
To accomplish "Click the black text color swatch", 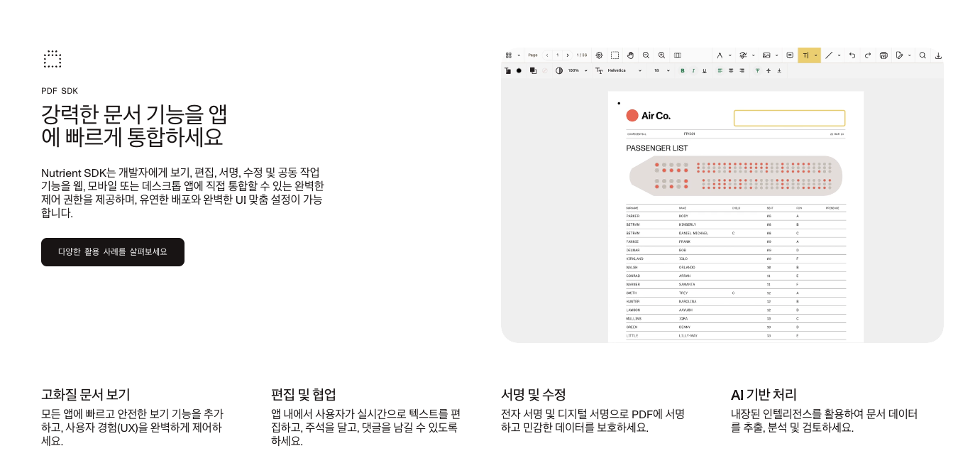I will (519, 71).
